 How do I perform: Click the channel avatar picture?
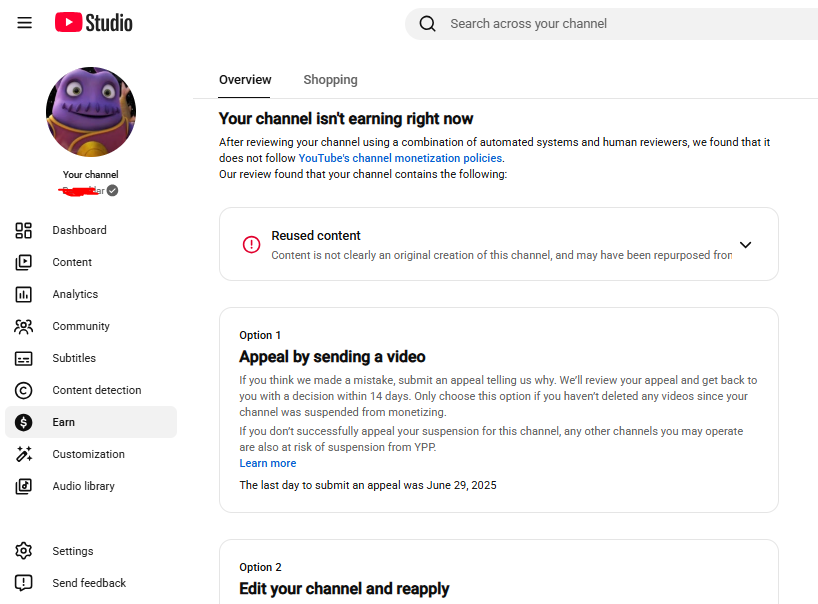click(x=91, y=112)
